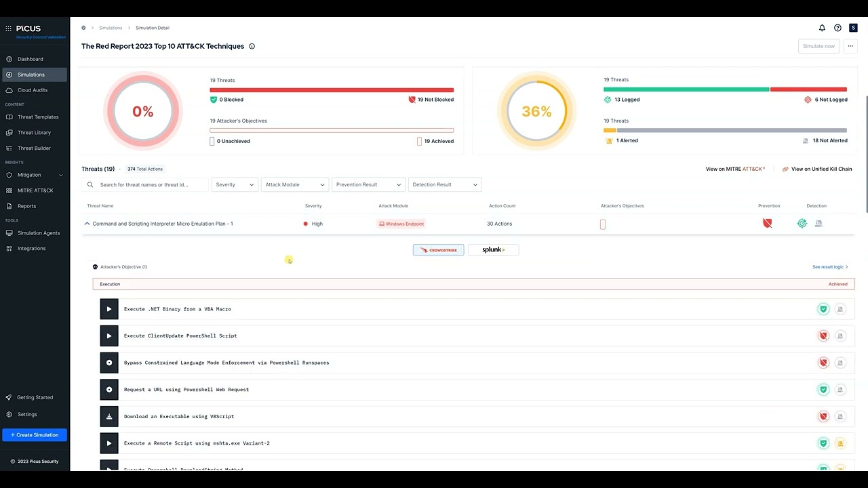Open Cloud Audits in sidebar
Viewport: 868px width, 488px height.
click(35, 90)
